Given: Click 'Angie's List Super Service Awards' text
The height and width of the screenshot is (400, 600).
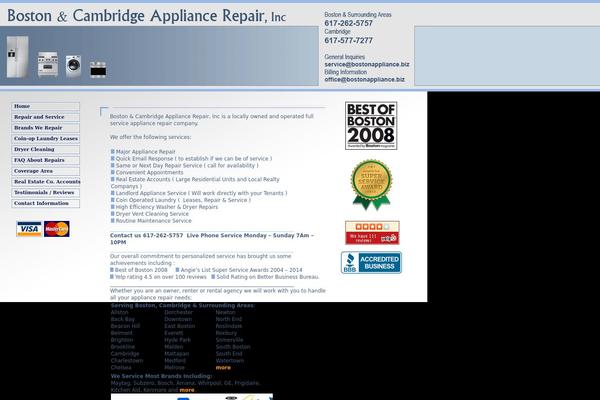Looking at the screenshot, I should (241, 270).
